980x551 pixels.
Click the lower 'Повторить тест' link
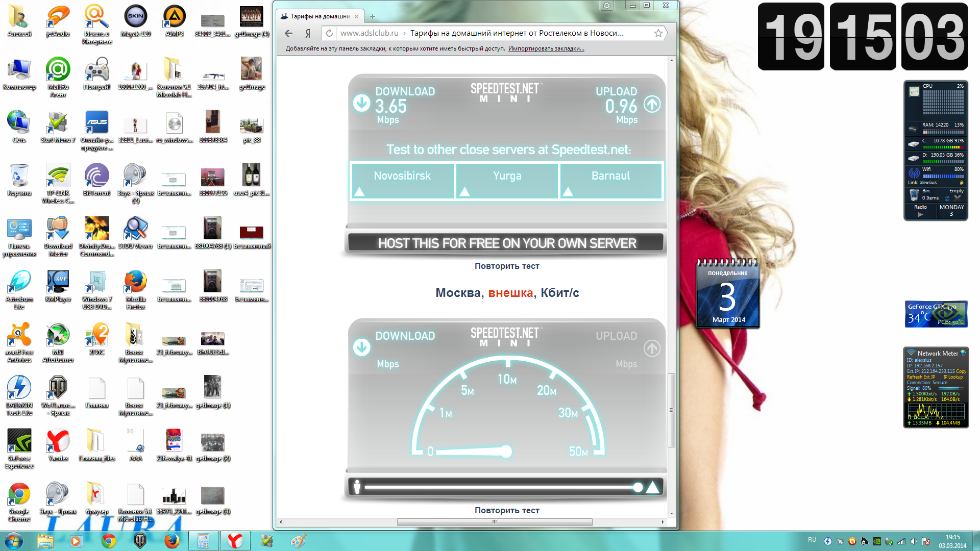(507, 510)
